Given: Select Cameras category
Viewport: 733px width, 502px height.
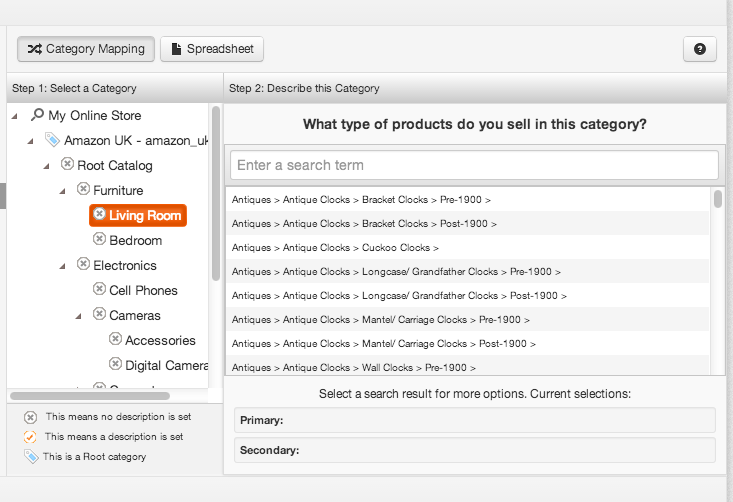Looking at the screenshot, I should pyautogui.click(x=135, y=316).
